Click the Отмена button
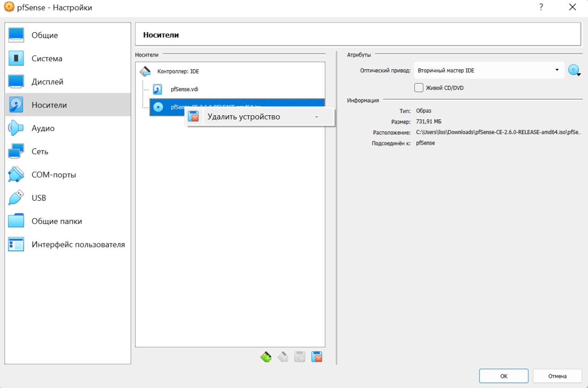The image size is (588, 388). 558,376
